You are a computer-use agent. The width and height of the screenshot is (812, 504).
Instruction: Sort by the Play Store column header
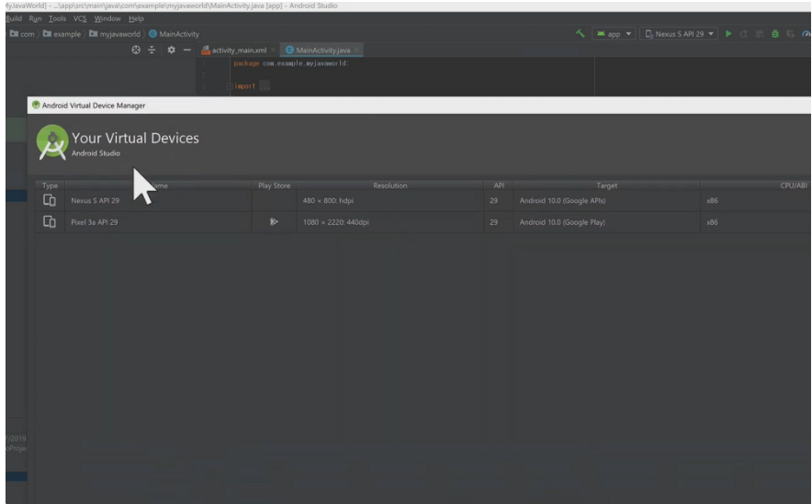(275, 185)
